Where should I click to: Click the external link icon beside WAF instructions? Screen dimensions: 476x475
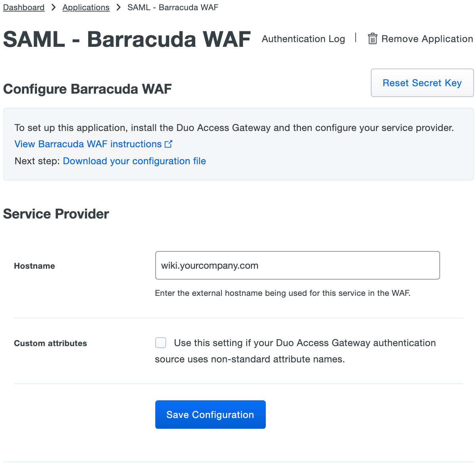[168, 144]
